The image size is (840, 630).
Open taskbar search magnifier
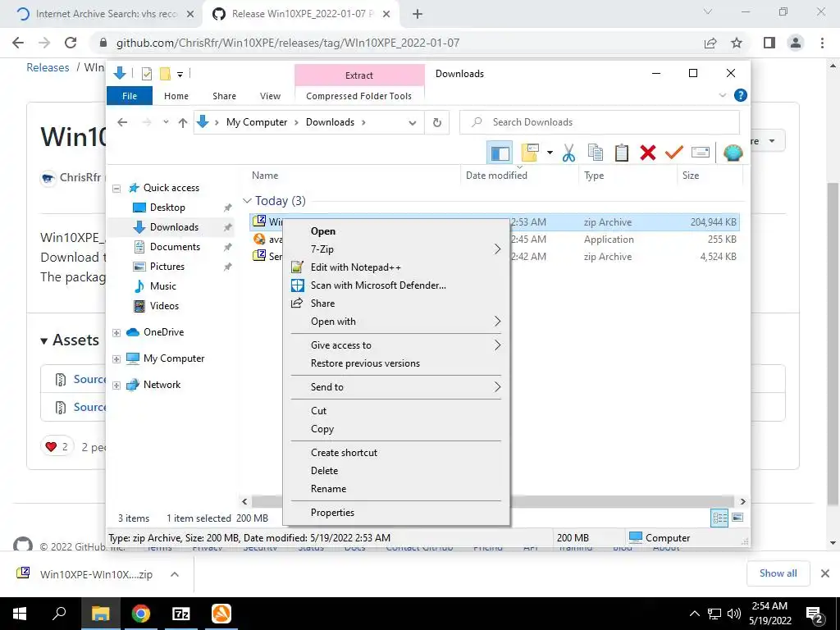pos(59,613)
